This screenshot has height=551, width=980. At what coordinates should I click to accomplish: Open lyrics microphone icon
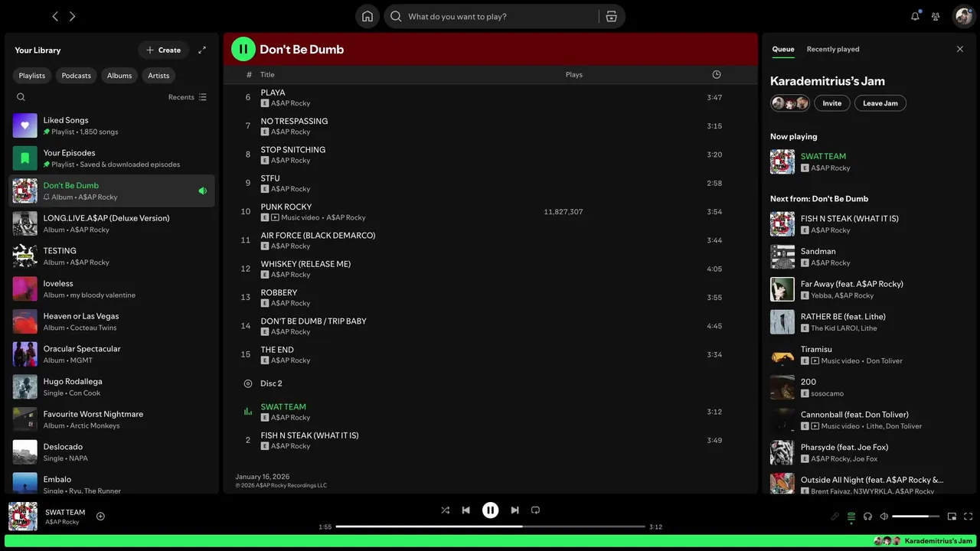pos(835,517)
